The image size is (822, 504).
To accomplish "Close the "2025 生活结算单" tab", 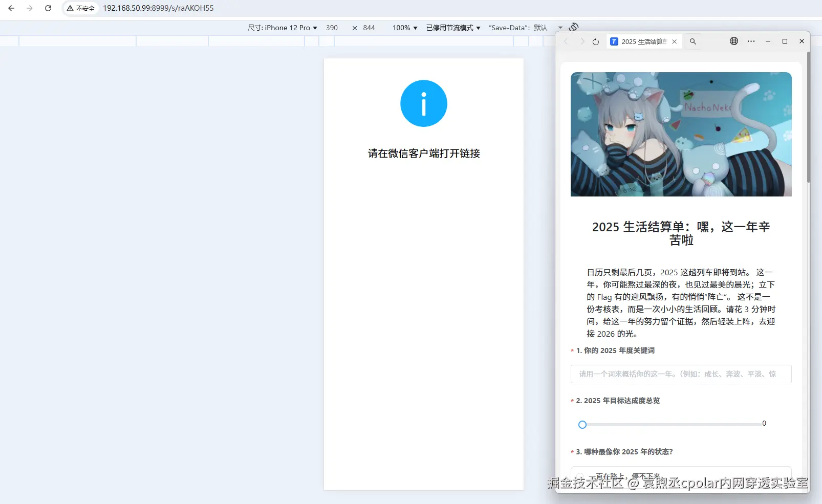I will 674,41.
